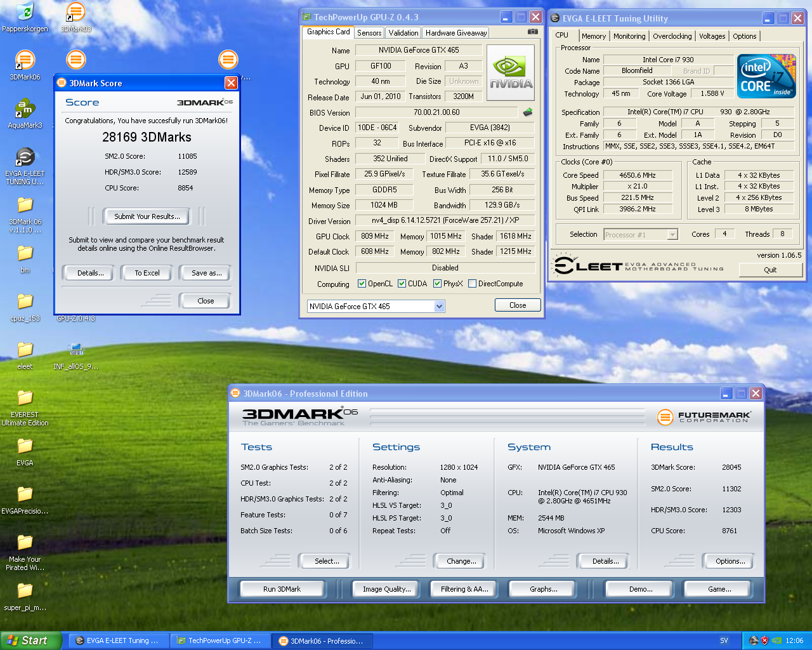Click the Futuremark Corporation logo in 3DMark06
The image size is (812, 650).
point(704,416)
